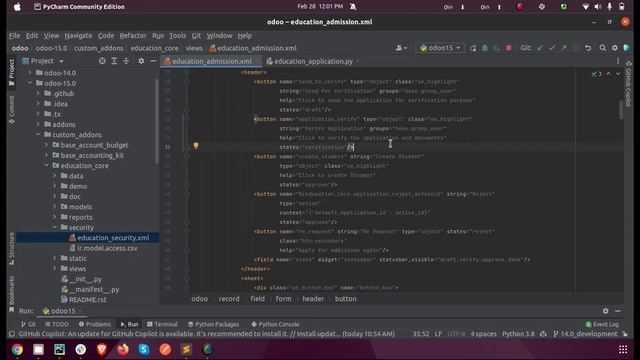Click the Rerun odoo15 icon
The image size is (640, 360).
pyautogui.click(x=473, y=48)
